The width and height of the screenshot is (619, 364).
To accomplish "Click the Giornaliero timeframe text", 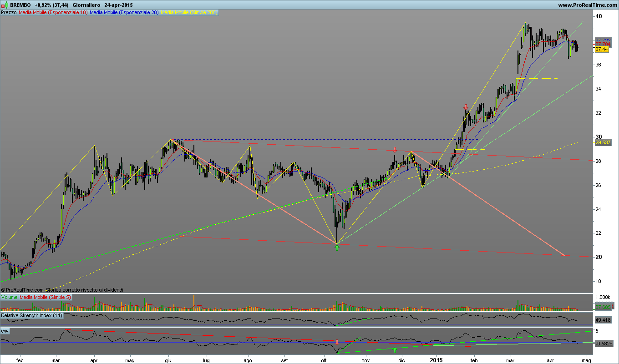I will click(86, 5).
